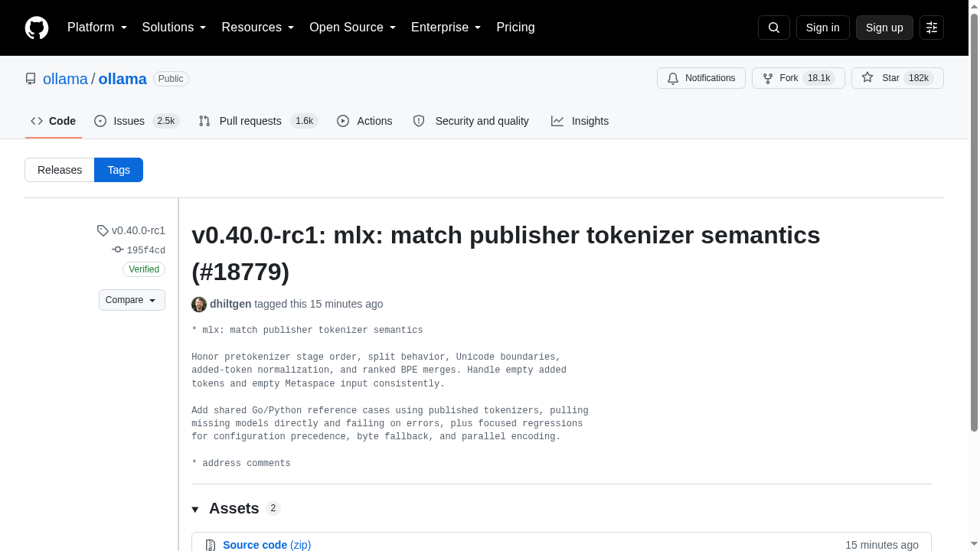The width and height of the screenshot is (980, 551).
Task: Expand the Solutions menu
Action: click(x=175, y=28)
